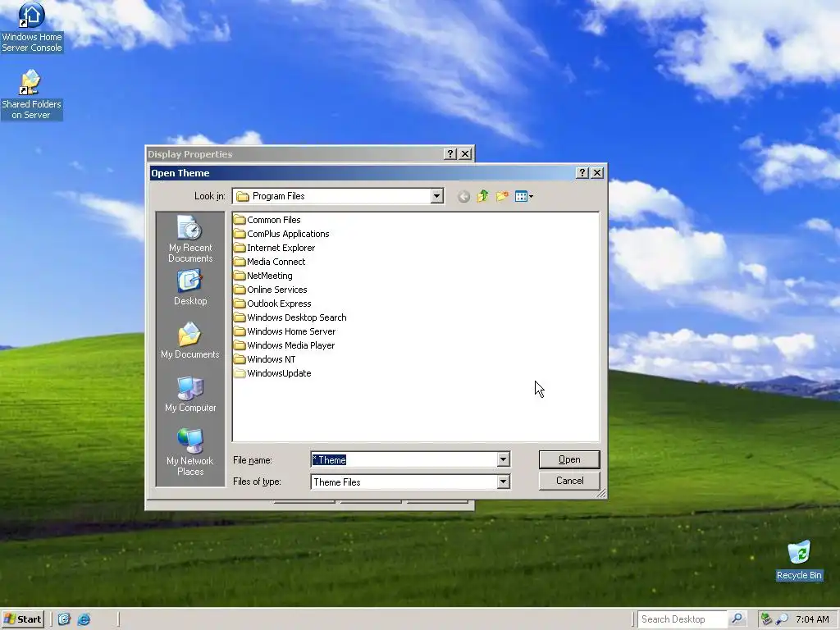Select the Windows Media Player folder

[284, 345]
